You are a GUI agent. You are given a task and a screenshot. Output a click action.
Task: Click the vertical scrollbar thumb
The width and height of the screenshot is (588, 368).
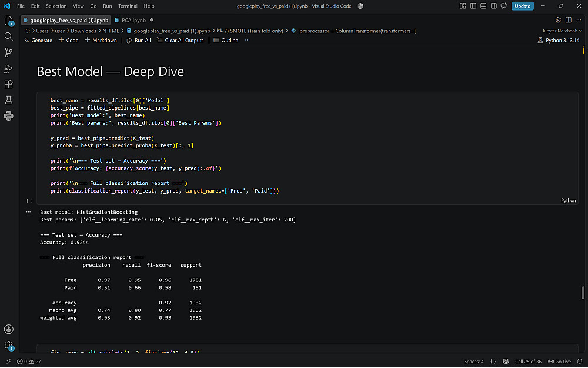point(583,293)
